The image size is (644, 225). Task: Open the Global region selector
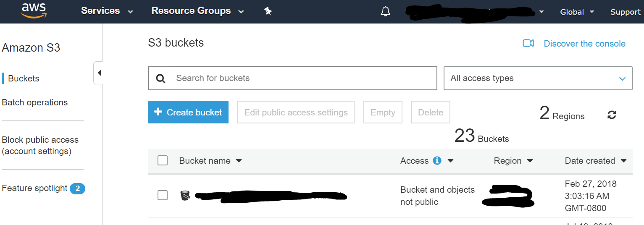(577, 12)
